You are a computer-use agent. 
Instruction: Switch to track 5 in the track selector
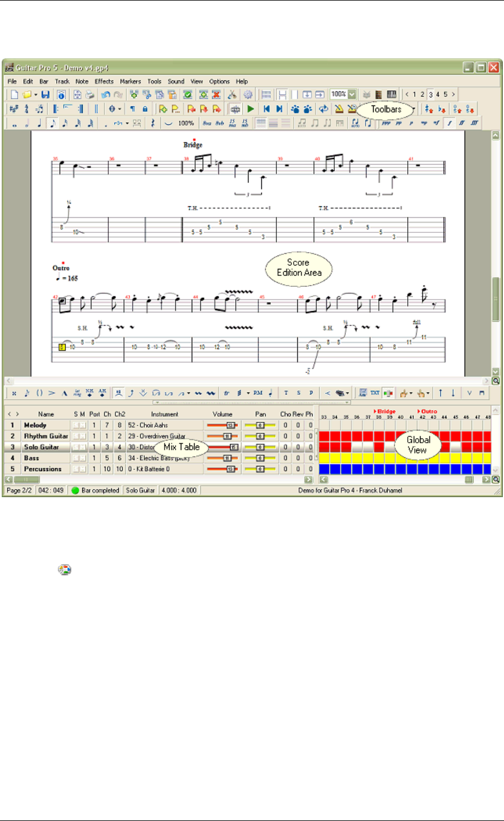(445, 94)
